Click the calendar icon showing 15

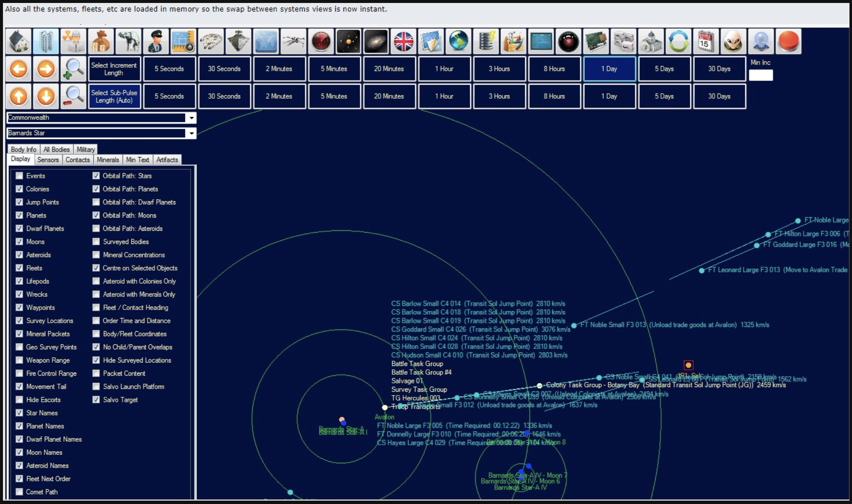tap(706, 42)
